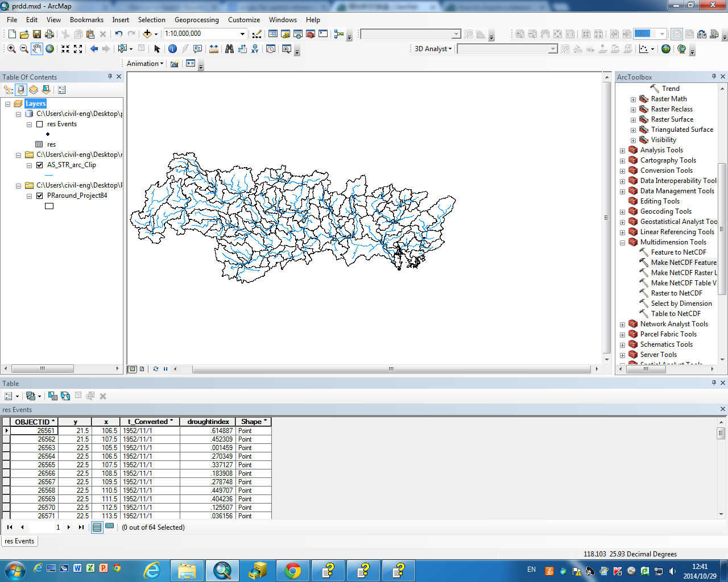
Task: Click the OBJECTID column header
Action: pyautogui.click(x=34, y=422)
